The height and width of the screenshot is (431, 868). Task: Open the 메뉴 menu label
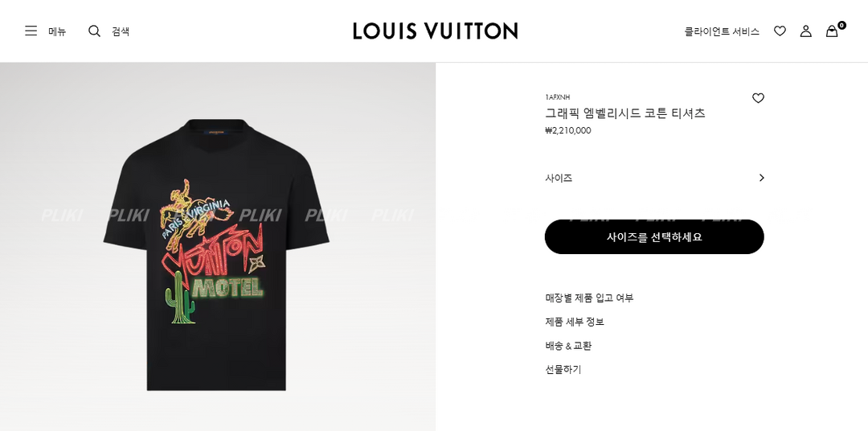click(x=57, y=31)
